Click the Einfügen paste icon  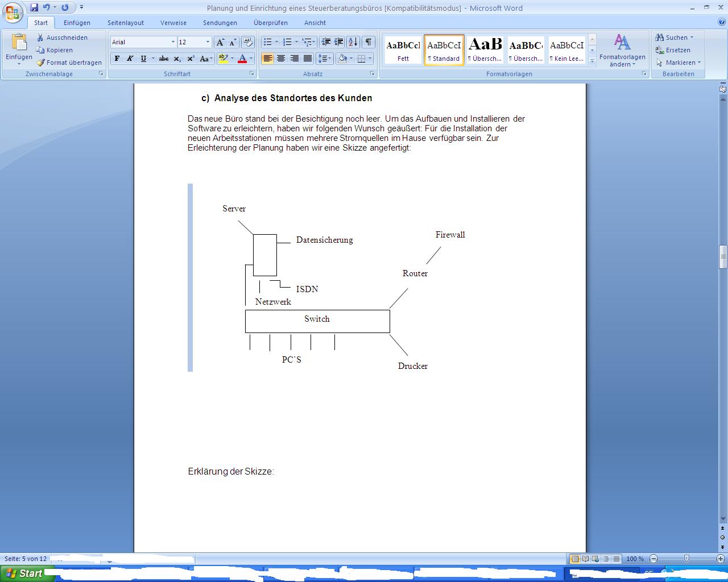pos(19,43)
